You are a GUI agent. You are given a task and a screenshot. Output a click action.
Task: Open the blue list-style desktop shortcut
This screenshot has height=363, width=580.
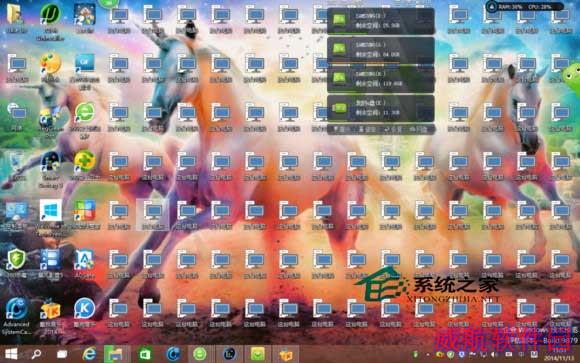coord(50,260)
